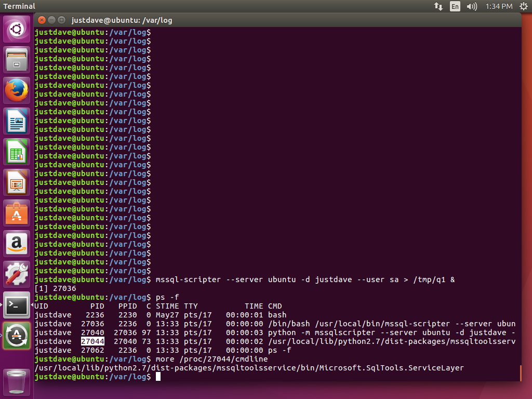The height and width of the screenshot is (399, 532).
Task: Open LibreOffice Writer from launcher
Action: (17, 121)
